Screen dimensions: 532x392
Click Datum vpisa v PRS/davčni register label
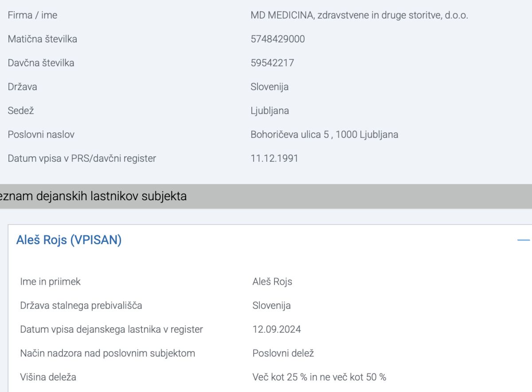82,158
